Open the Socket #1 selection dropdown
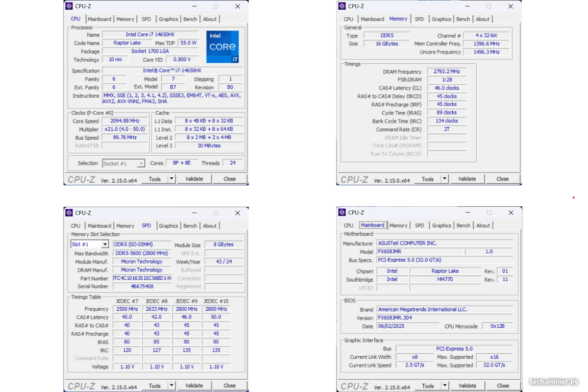 [x=141, y=163]
